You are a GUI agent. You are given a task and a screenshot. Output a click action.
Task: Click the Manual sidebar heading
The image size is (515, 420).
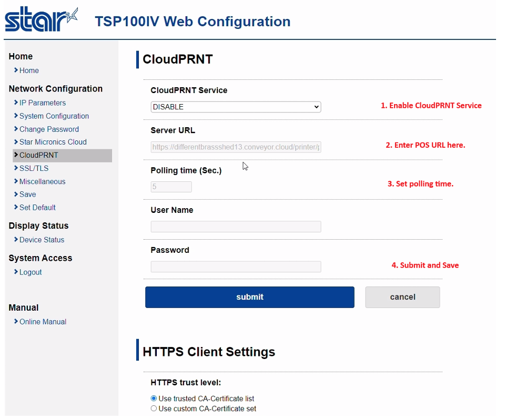click(x=24, y=308)
